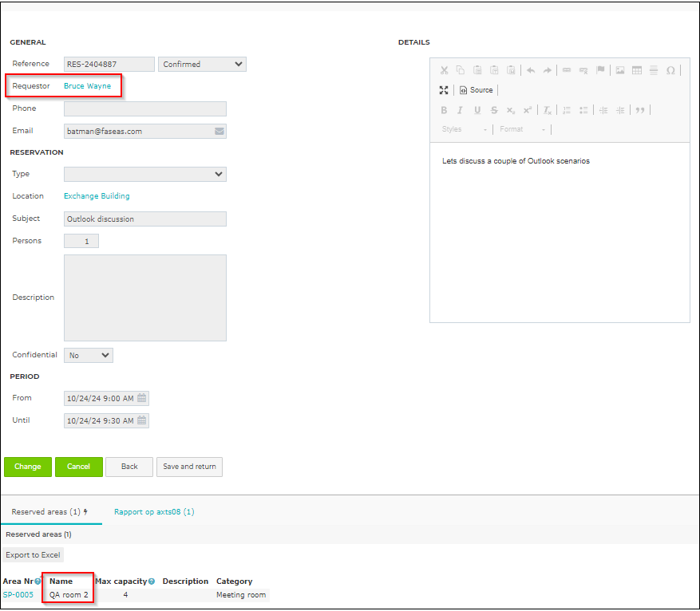Select the Reserved areas tab
This screenshot has width=700, height=611.
pos(50,511)
